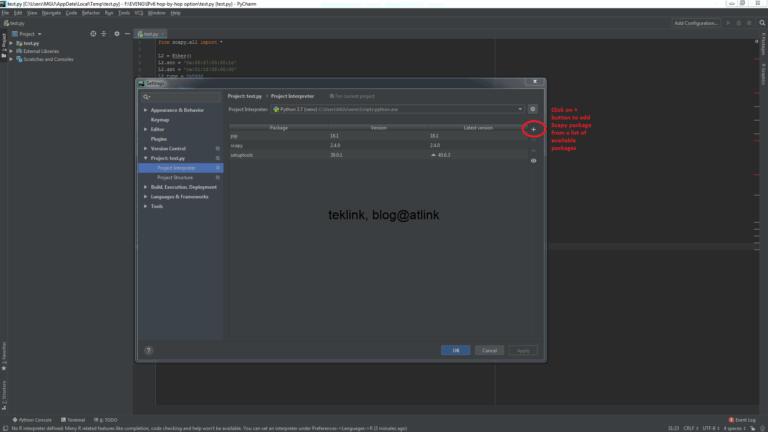
Task: Toggle the show early releases eye icon
Action: pyautogui.click(x=533, y=161)
